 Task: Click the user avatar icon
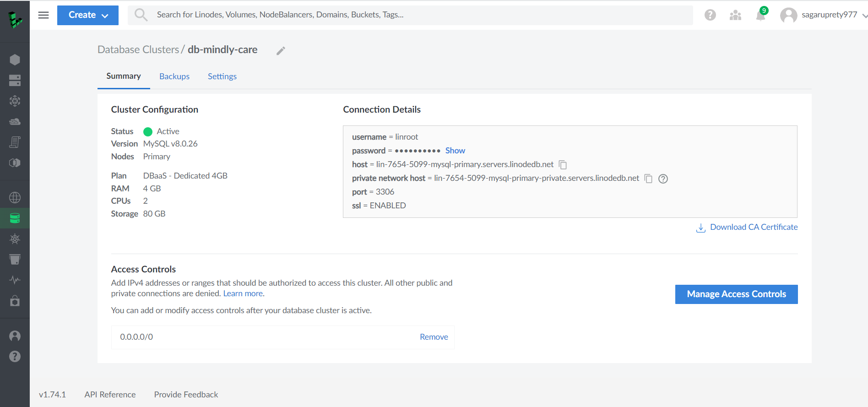(x=788, y=15)
